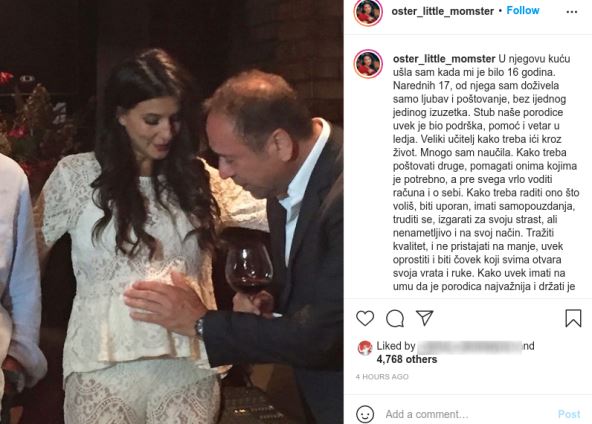The image size is (592, 424).
Task: Open the 4 HOURS AGO timestamp
Action: click(x=382, y=377)
